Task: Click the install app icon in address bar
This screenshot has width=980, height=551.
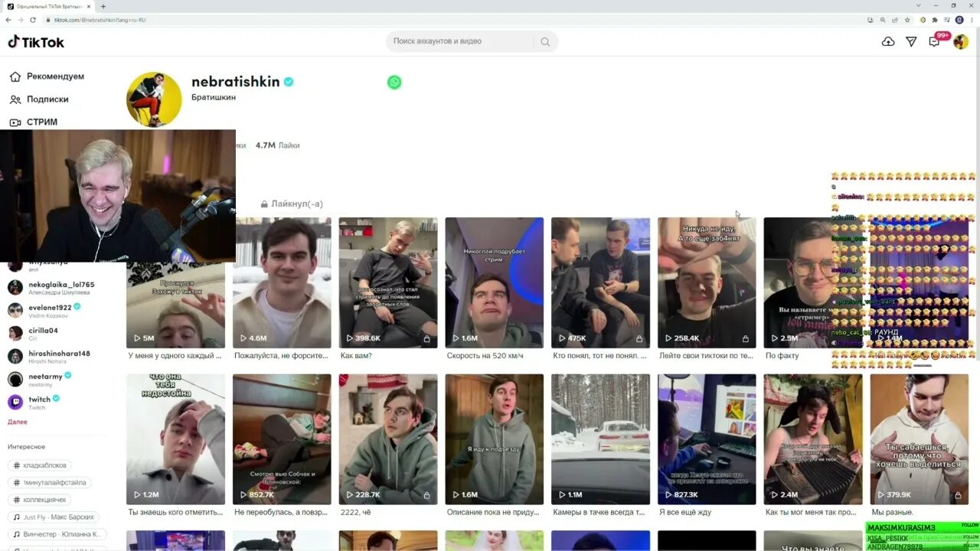Action: 871,20
